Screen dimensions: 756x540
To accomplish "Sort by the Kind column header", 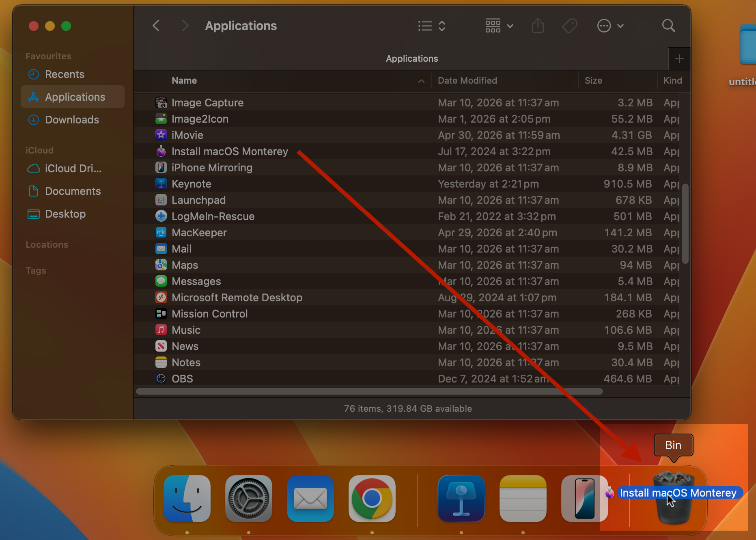I will (672, 80).
